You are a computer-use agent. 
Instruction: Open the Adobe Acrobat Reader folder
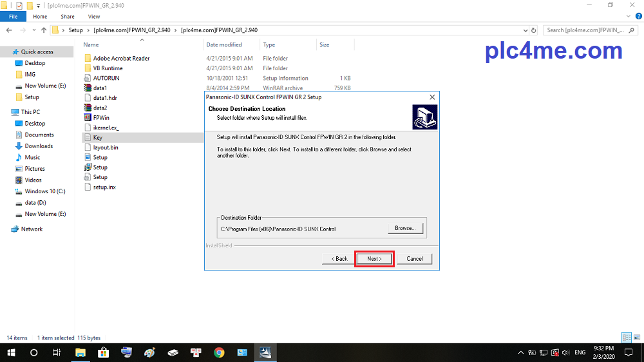[x=121, y=58]
